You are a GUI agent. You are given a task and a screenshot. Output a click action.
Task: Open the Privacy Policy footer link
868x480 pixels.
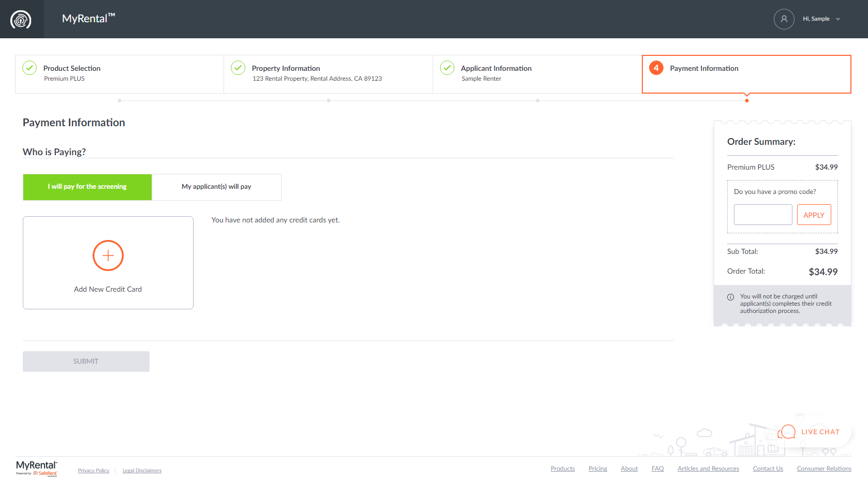(x=94, y=471)
